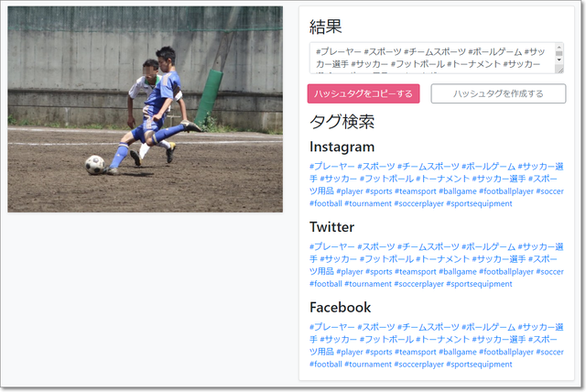Click the textarea resize grip corner

pos(560,70)
